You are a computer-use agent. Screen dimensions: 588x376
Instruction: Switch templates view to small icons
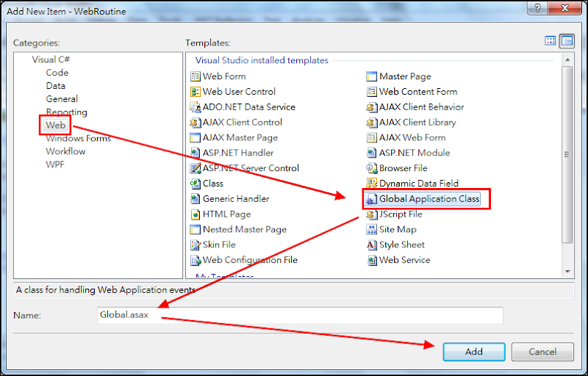pyautogui.click(x=567, y=41)
